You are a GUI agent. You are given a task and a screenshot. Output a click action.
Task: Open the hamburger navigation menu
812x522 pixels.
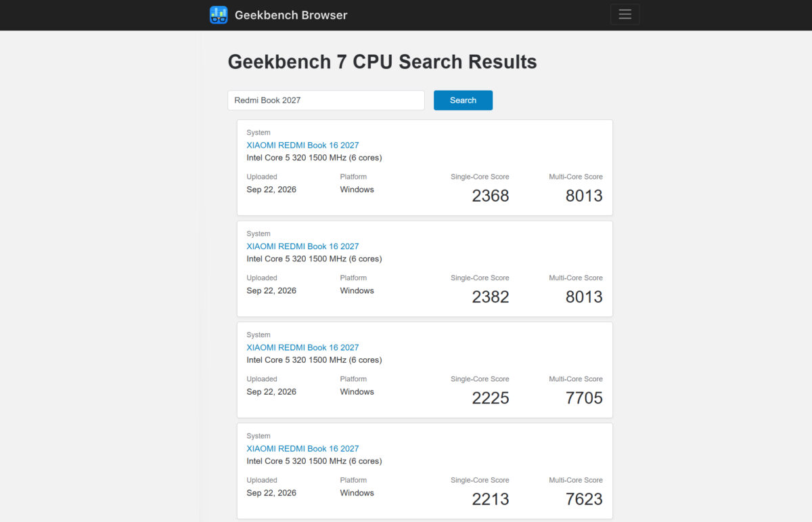pyautogui.click(x=625, y=14)
